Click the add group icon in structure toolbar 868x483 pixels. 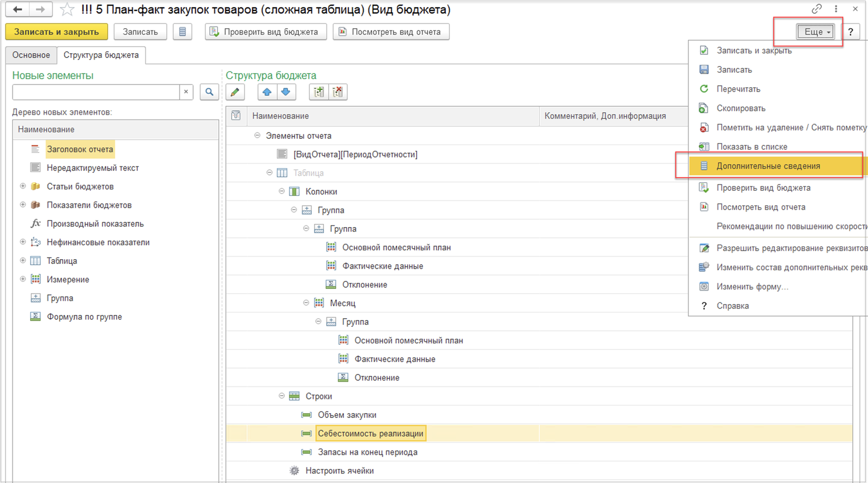(x=319, y=92)
